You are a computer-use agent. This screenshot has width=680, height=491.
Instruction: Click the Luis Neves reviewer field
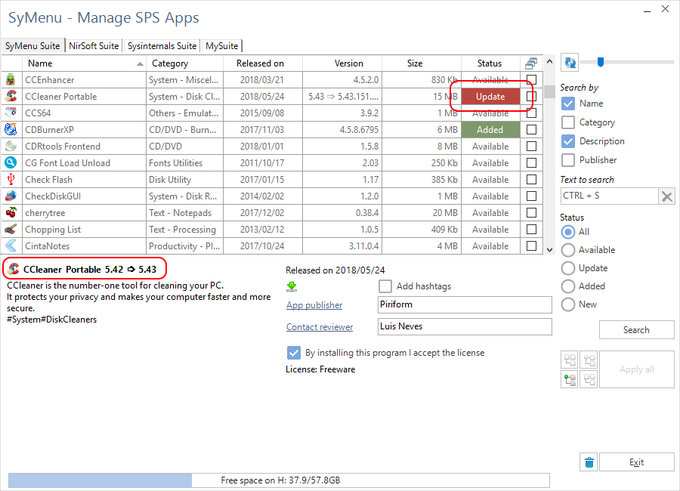tap(465, 327)
